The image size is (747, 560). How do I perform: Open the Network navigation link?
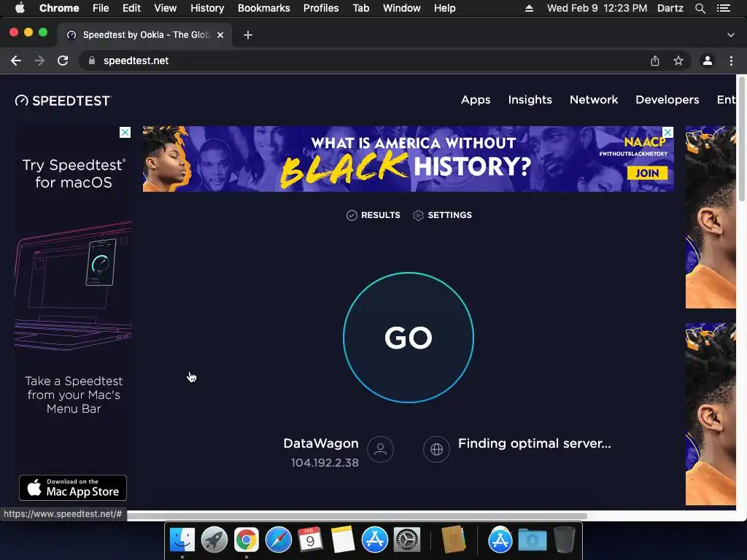point(594,99)
